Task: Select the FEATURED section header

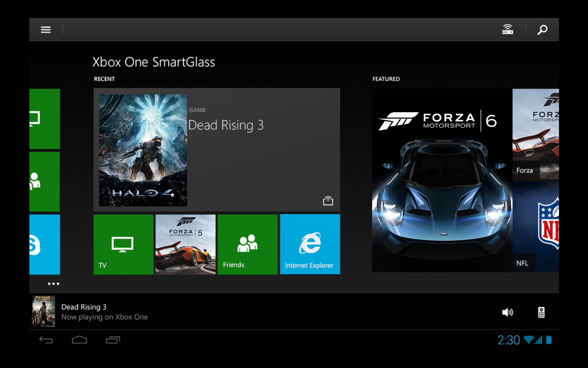Action: click(x=386, y=79)
